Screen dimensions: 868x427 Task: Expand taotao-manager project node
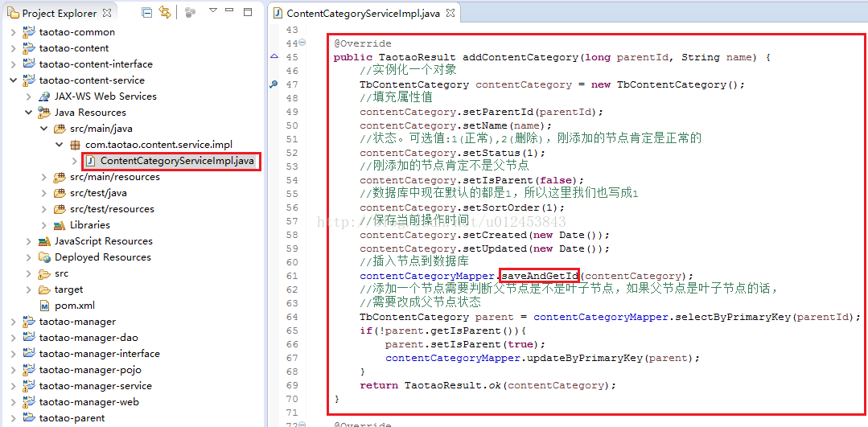click(x=14, y=322)
